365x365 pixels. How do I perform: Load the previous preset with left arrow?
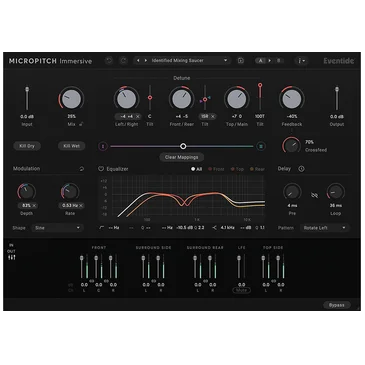[138, 61]
